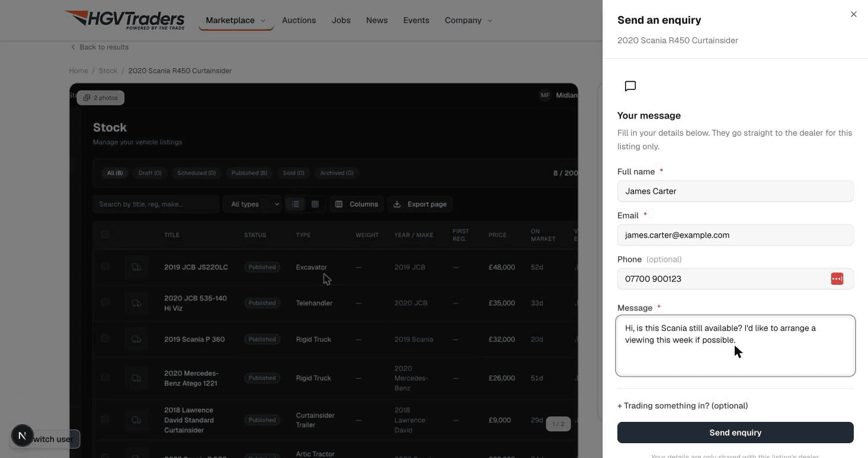Click the Search by title, reg, make field

[x=156, y=204]
